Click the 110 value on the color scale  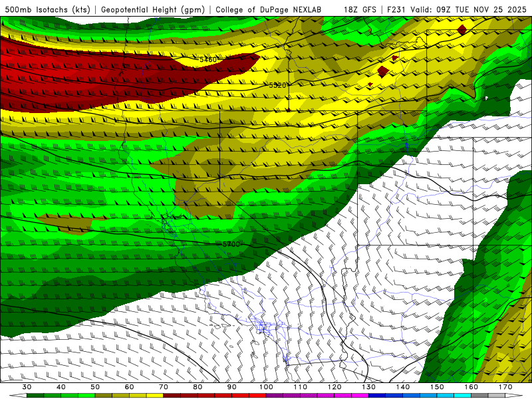[301, 387]
